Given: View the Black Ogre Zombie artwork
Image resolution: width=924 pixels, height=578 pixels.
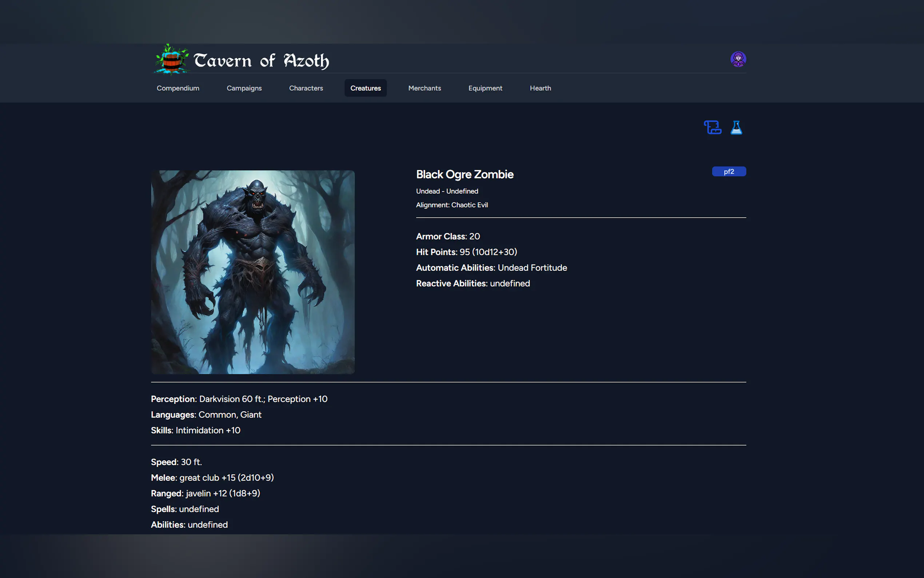Looking at the screenshot, I should (253, 272).
